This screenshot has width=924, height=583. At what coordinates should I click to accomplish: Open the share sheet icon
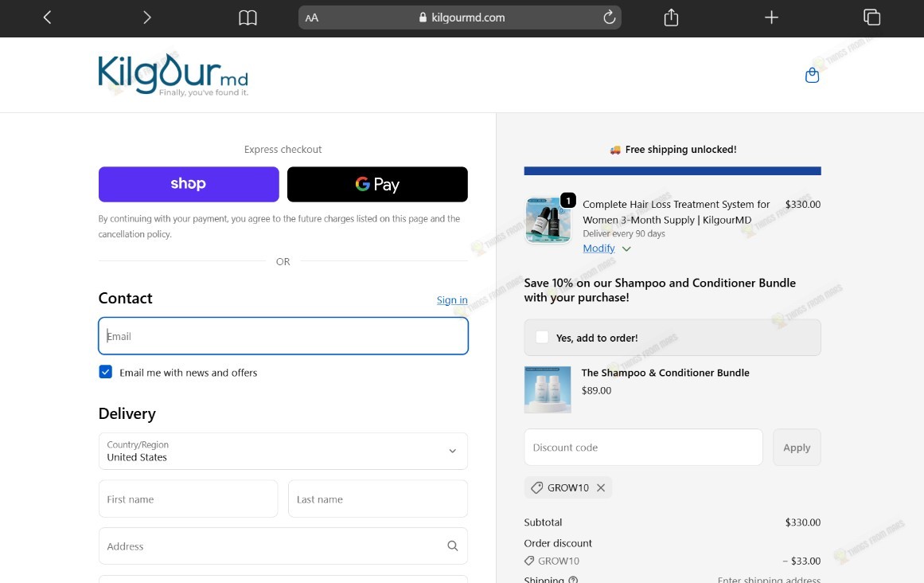click(x=671, y=18)
